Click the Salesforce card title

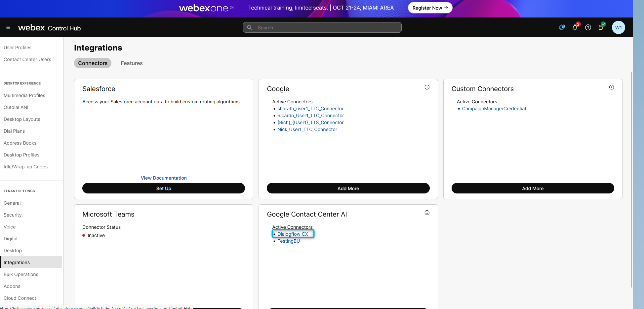pyautogui.click(x=99, y=89)
